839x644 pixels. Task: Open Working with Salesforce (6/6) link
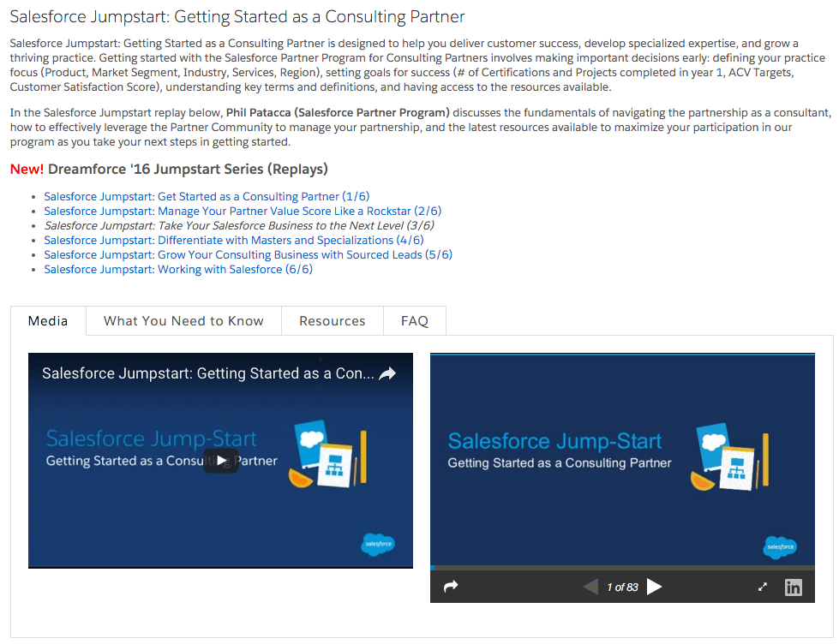point(178,269)
